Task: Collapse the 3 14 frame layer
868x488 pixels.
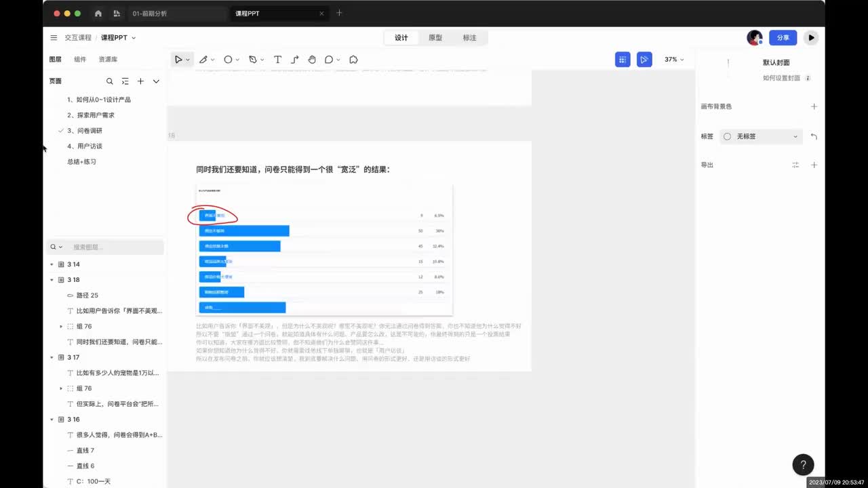Action: tap(52, 264)
